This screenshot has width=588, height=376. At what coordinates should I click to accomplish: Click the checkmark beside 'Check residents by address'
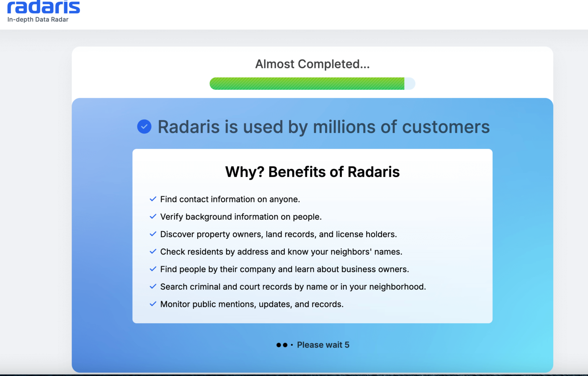pos(153,251)
